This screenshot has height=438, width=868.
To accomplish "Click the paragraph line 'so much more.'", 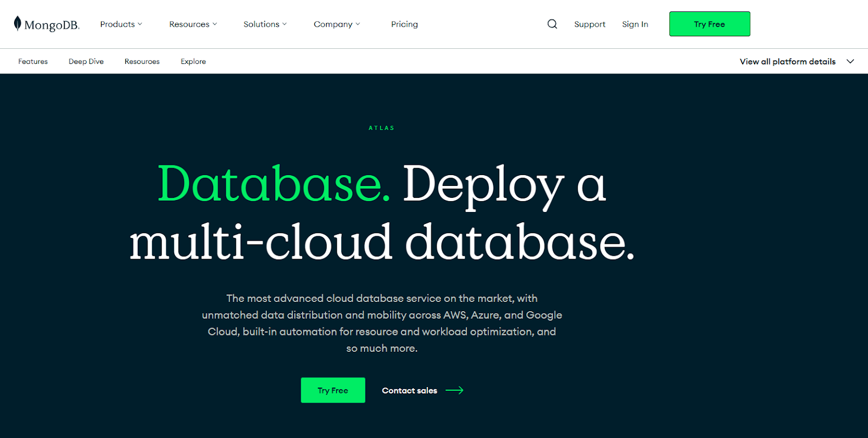I will point(382,348).
